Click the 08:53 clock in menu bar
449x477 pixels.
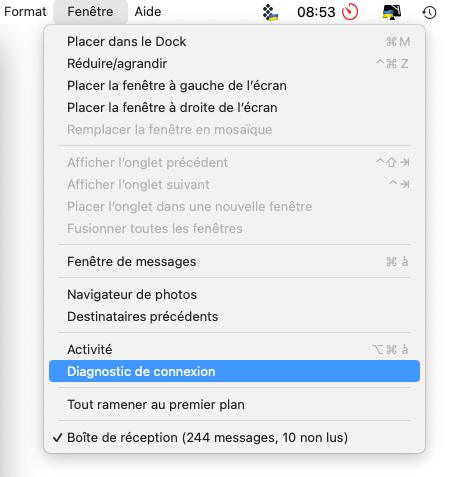[x=316, y=12]
